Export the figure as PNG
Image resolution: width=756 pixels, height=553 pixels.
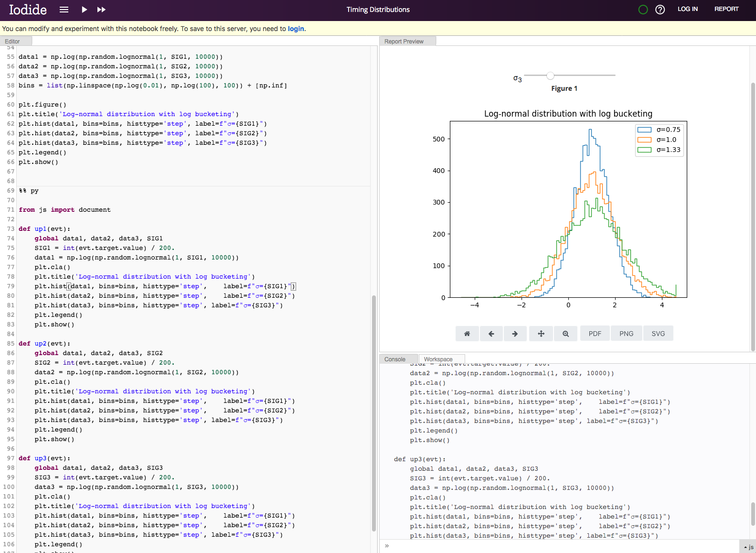pyautogui.click(x=626, y=334)
